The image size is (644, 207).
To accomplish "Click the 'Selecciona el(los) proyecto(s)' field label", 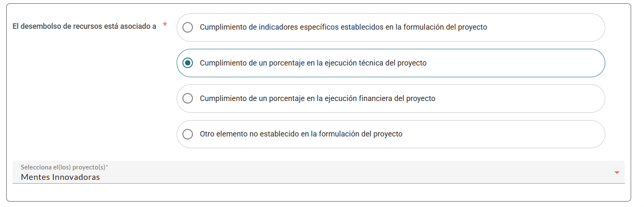I will pyautogui.click(x=62, y=167).
